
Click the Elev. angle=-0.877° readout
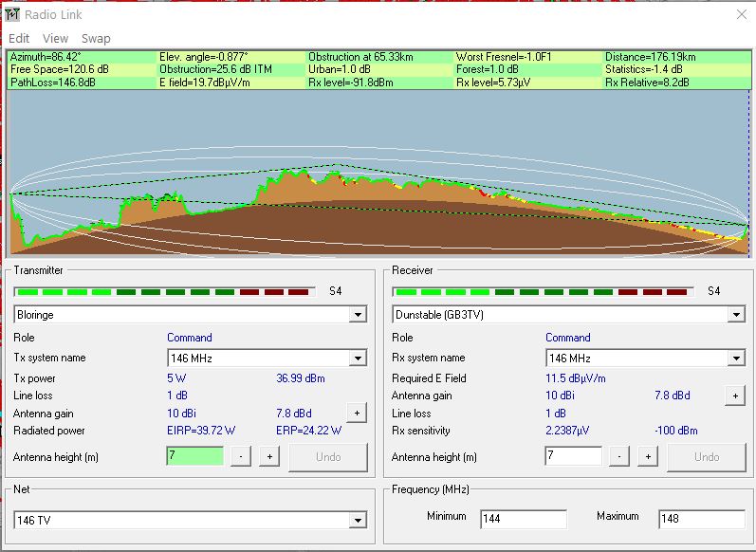204,57
